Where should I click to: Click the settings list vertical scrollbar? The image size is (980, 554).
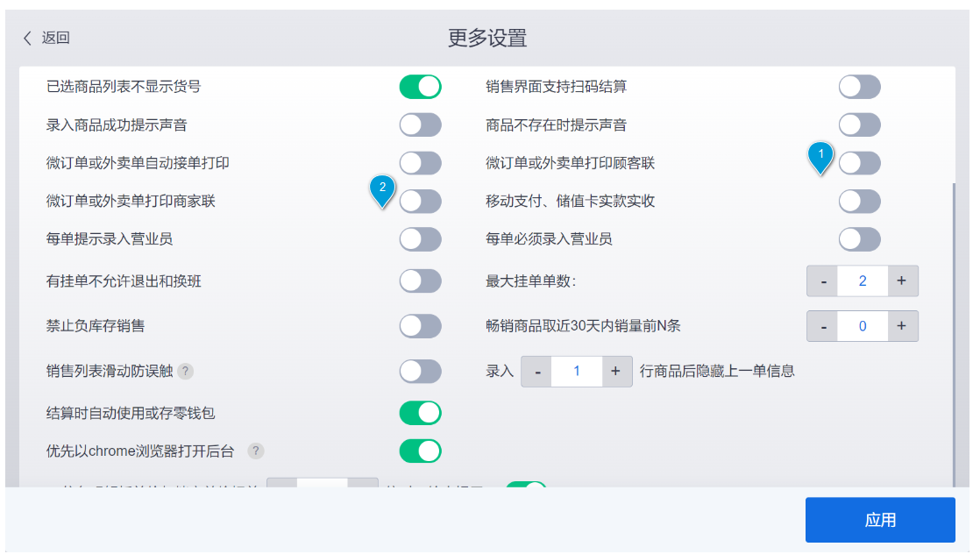pos(953,335)
